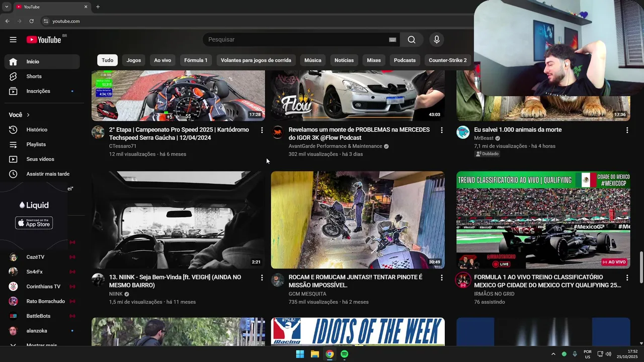Open Corinthians TV subscription channel
The width and height of the screenshot is (644, 362).
[x=42, y=287]
